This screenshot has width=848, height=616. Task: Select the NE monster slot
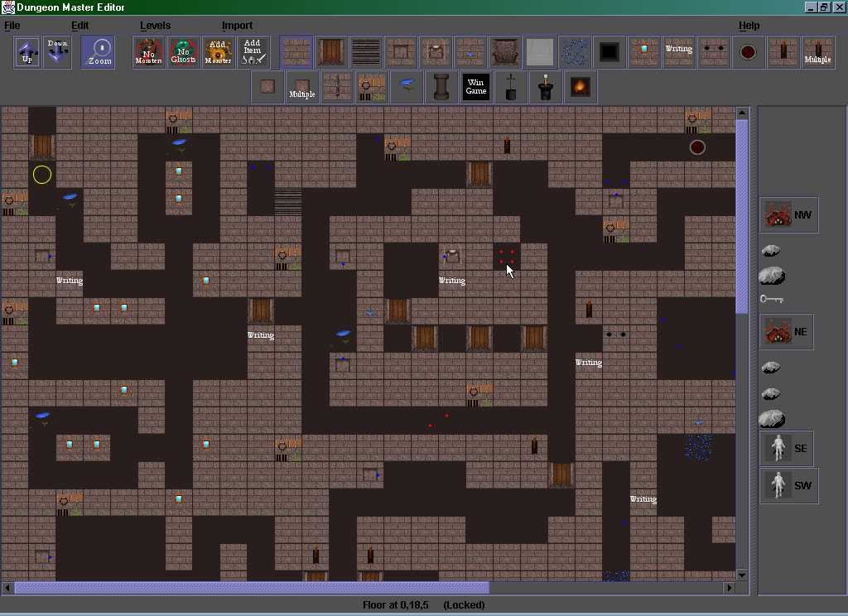tap(787, 331)
